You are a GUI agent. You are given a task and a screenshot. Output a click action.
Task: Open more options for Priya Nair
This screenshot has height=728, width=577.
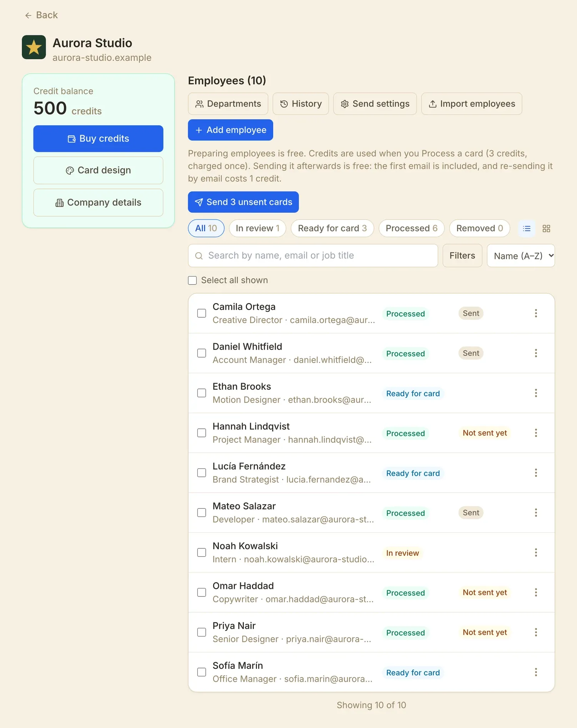[x=536, y=632]
